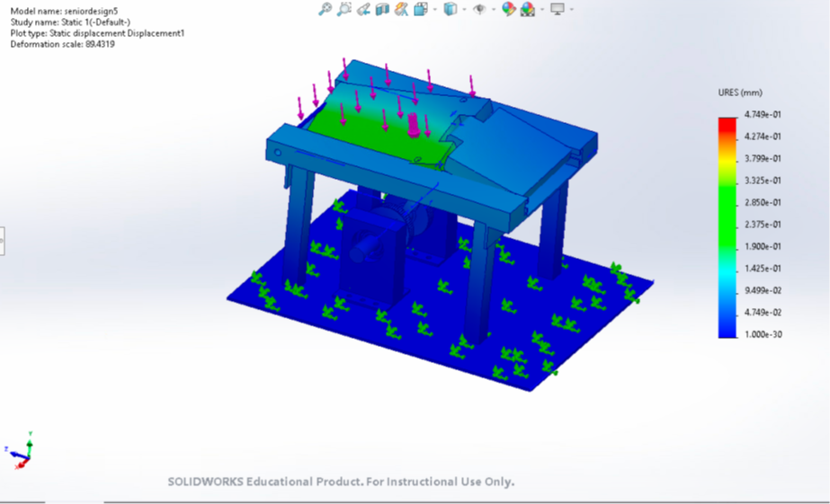Screen dimensions: 830x504
Task: Toggle the Section View tool
Action: [382, 9]
